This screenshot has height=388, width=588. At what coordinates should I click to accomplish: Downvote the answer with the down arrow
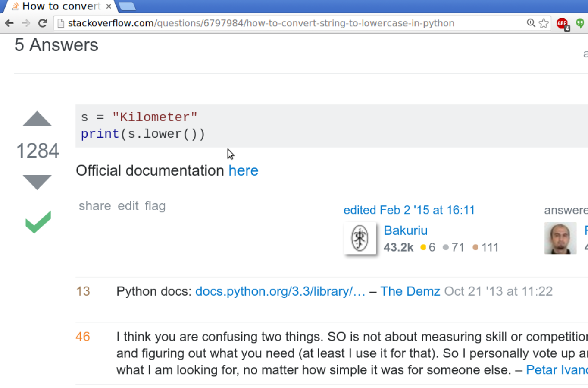[37, 182]
